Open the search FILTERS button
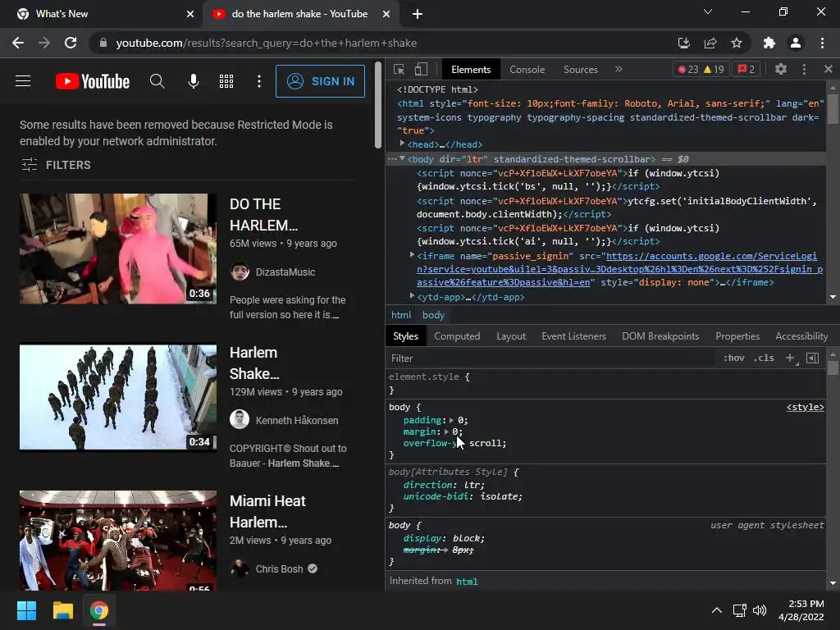840x630 pixels. (56, 165)
